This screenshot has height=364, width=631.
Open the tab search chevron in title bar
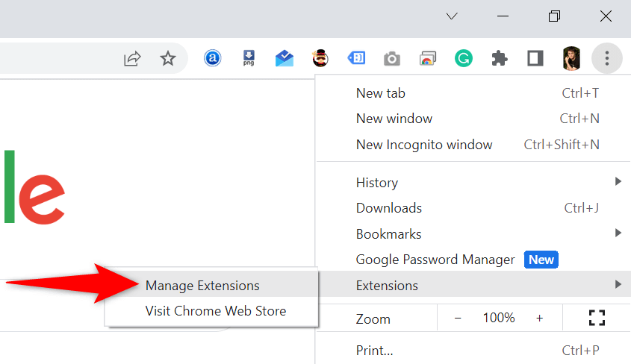451,16
